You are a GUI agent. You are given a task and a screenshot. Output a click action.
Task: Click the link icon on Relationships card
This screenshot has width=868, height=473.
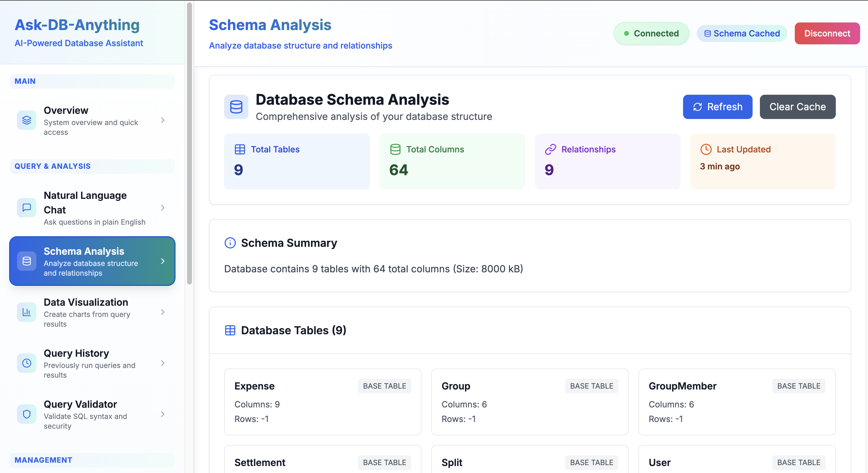tap(550, 149)
